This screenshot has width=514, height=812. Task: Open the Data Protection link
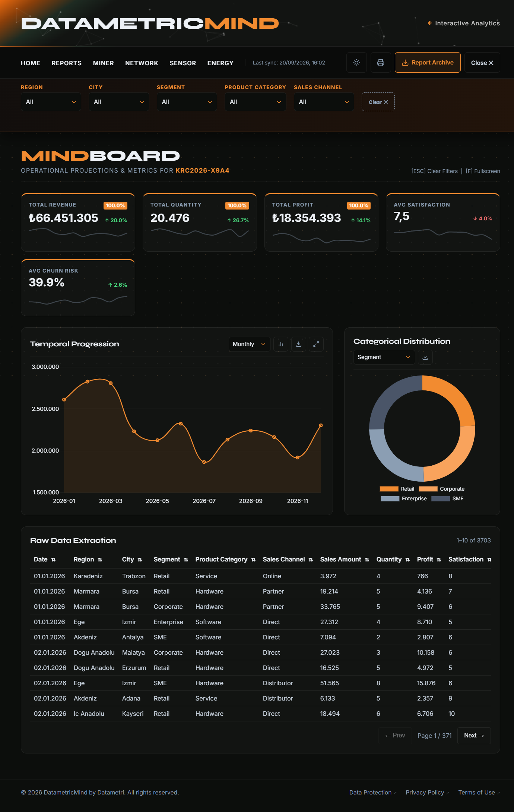373,792
